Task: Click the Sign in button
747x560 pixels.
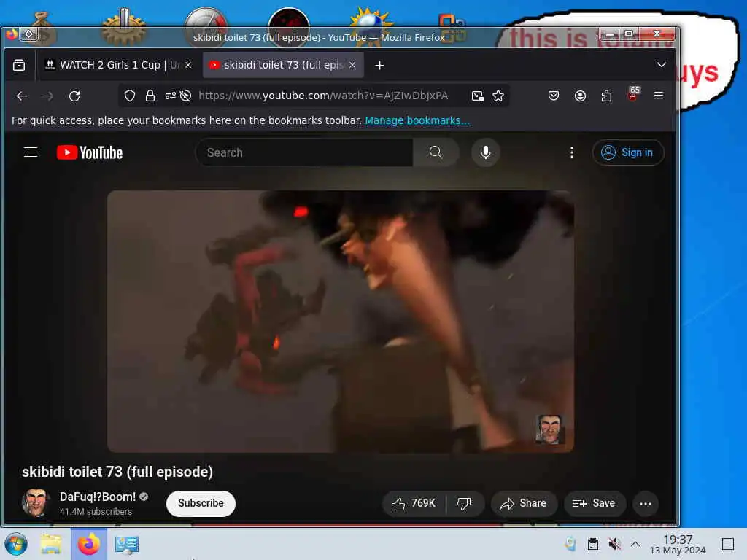Action: coord(628,152)
